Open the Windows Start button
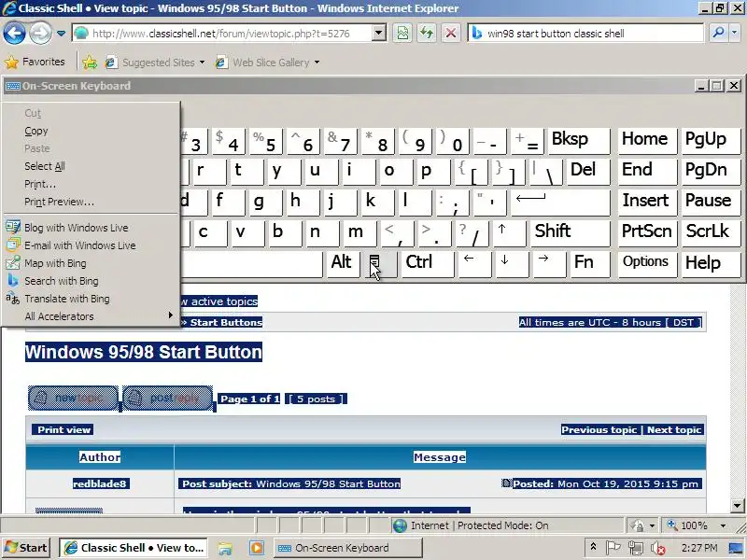Screen dimensions: 747x560 pos(27,548)
